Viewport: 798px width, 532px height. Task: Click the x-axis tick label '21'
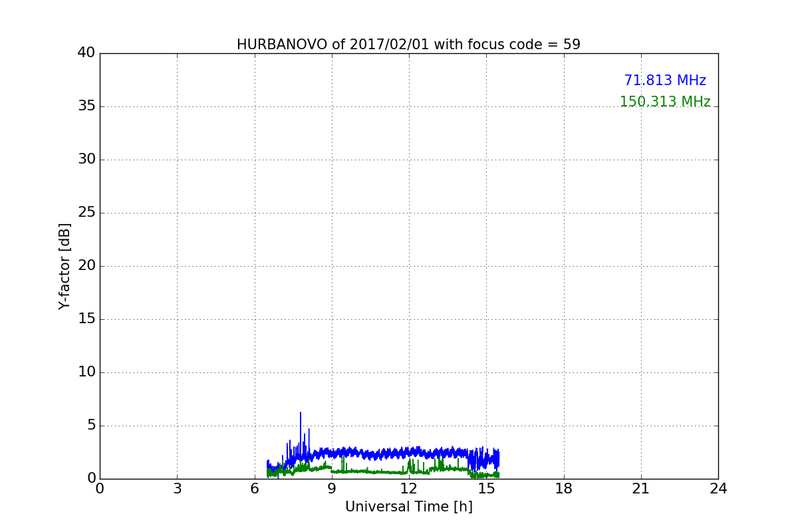pyautogui.click(x=641, y=489)
